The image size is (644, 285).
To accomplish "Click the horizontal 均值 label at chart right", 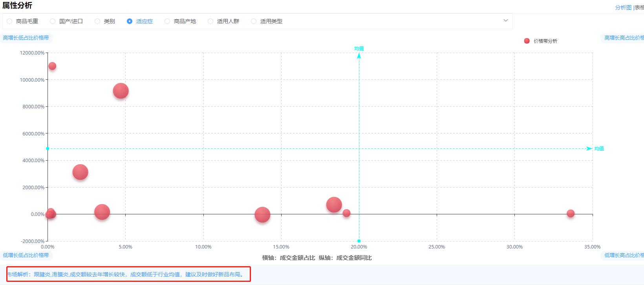I will click(x=599, y=148).
